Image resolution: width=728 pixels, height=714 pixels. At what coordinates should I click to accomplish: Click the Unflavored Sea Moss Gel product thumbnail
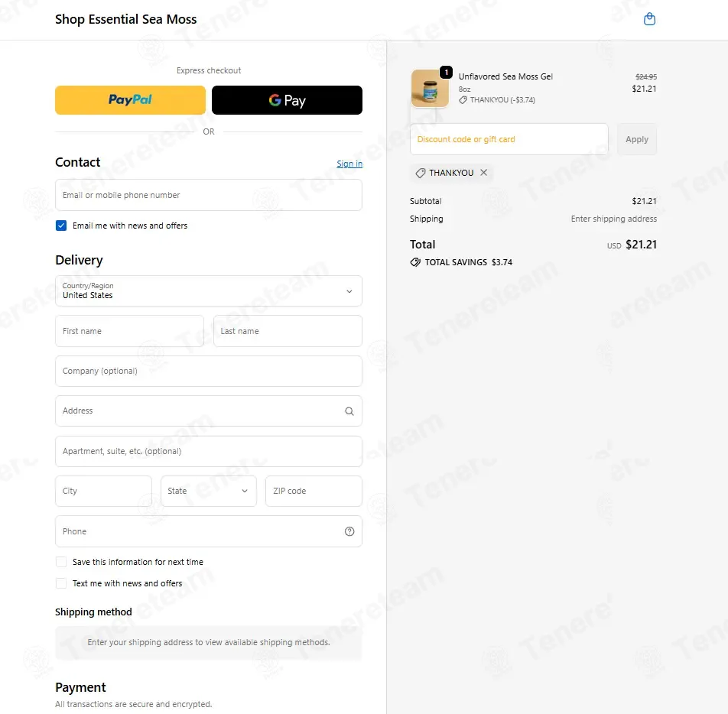[430, 88]
